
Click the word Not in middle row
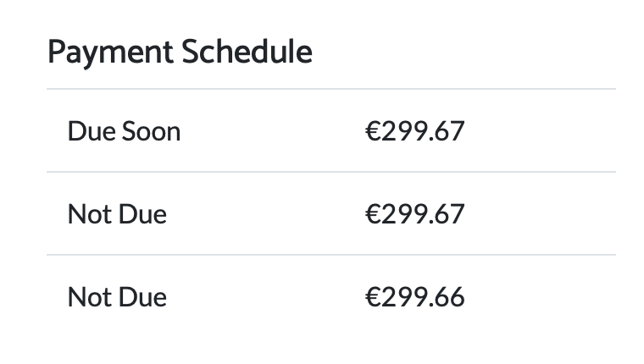(x=90, y=214)
